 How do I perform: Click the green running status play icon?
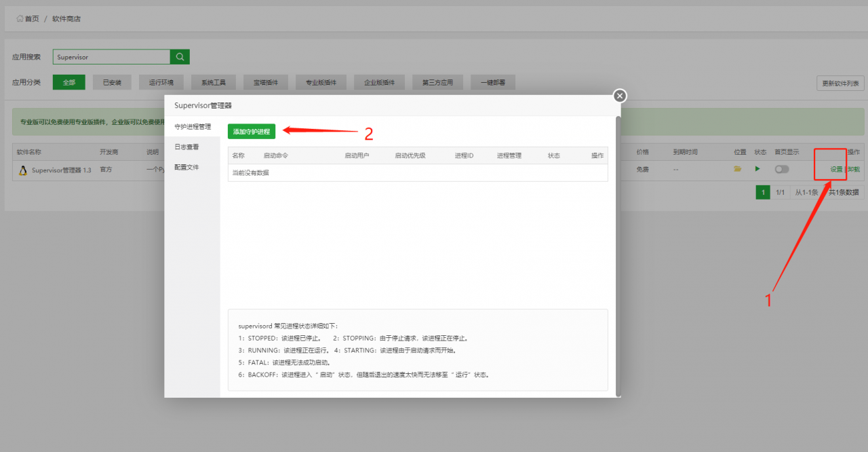point(757,169)
